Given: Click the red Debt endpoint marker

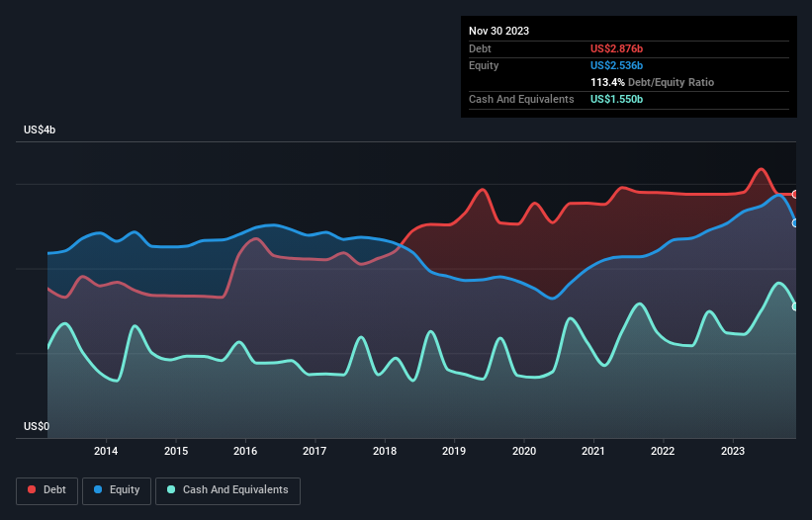Looking at the screenshot, I should (x=795, y=195).
